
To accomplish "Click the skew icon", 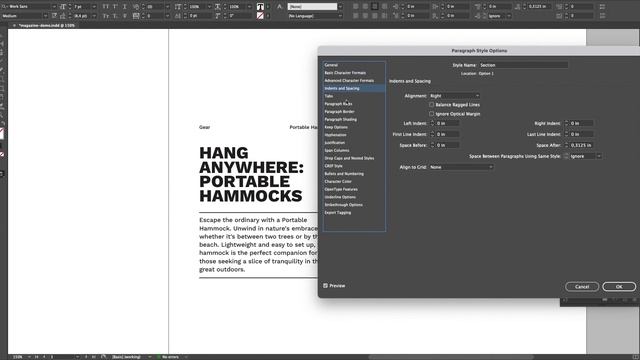I will pyautogui.click(x=218, y=16).
